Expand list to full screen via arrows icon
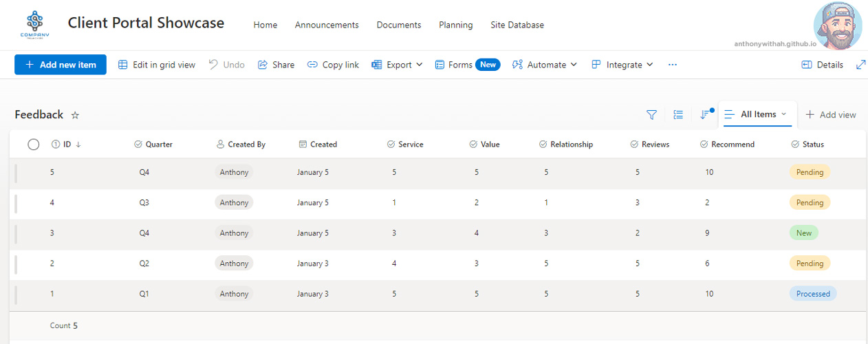Screen dimensions: 868x344 point(860,65)
